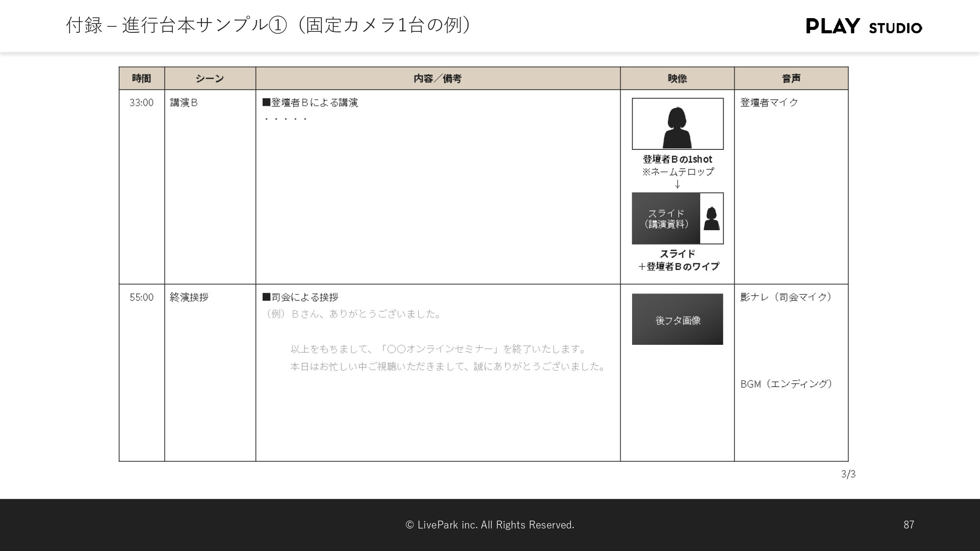This screenshot has width=980, height=551.
Task: Select the 映像 column header
Action: click(678, 78)
